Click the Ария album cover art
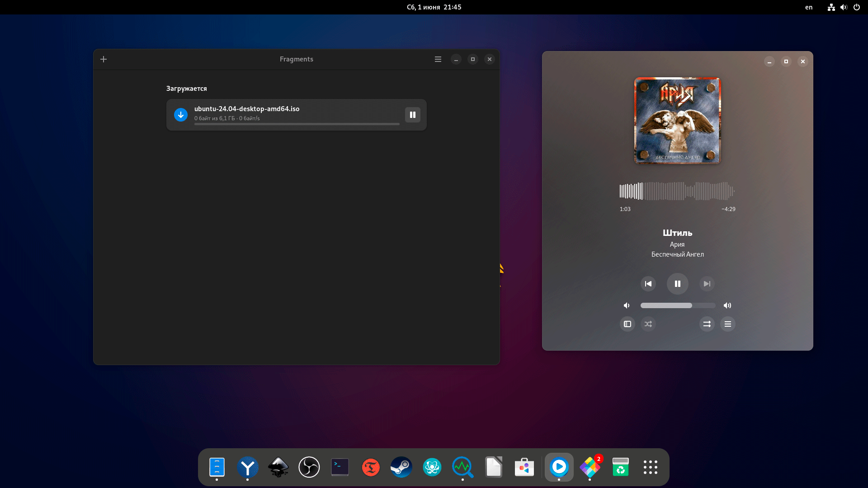Viewport: 868px width, 488px height. (677, 121)
